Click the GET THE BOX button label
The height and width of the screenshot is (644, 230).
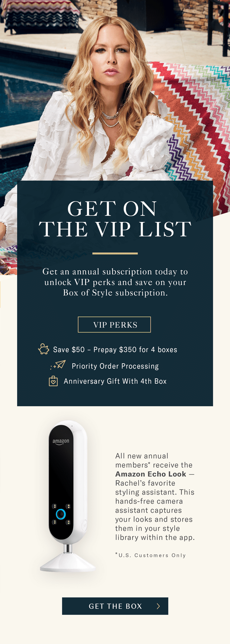pos(115,606)
